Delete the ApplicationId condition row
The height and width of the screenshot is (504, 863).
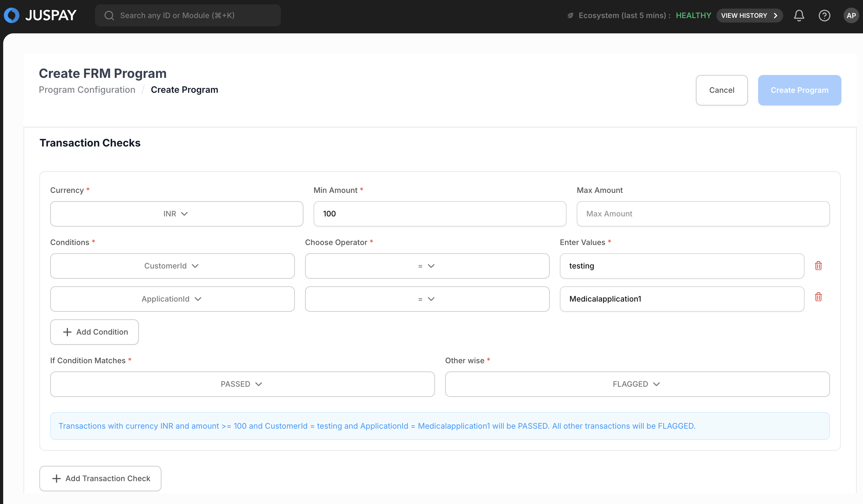click(818, 297)
